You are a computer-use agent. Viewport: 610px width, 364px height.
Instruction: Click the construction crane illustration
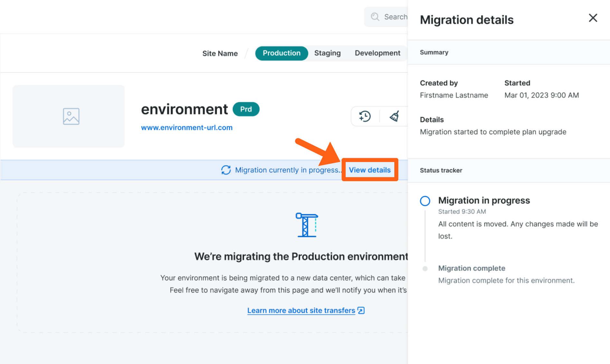307,225
